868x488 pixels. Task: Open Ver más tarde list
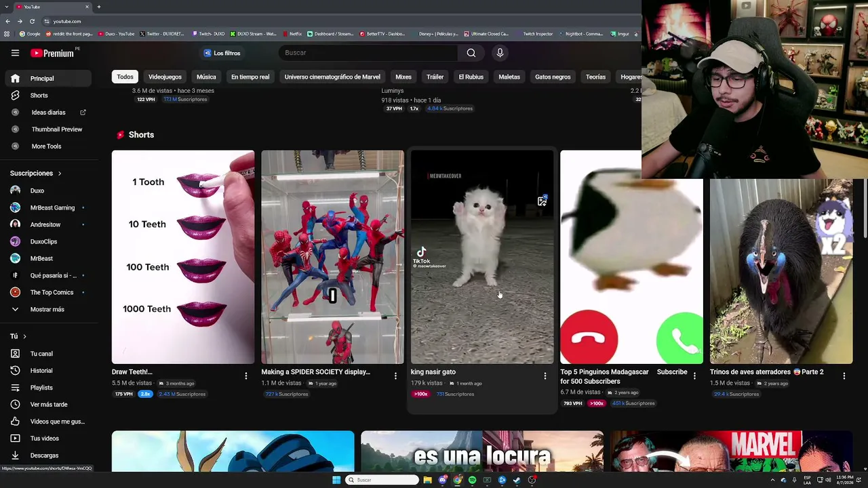pyautogui.click(x=47, y=405)
